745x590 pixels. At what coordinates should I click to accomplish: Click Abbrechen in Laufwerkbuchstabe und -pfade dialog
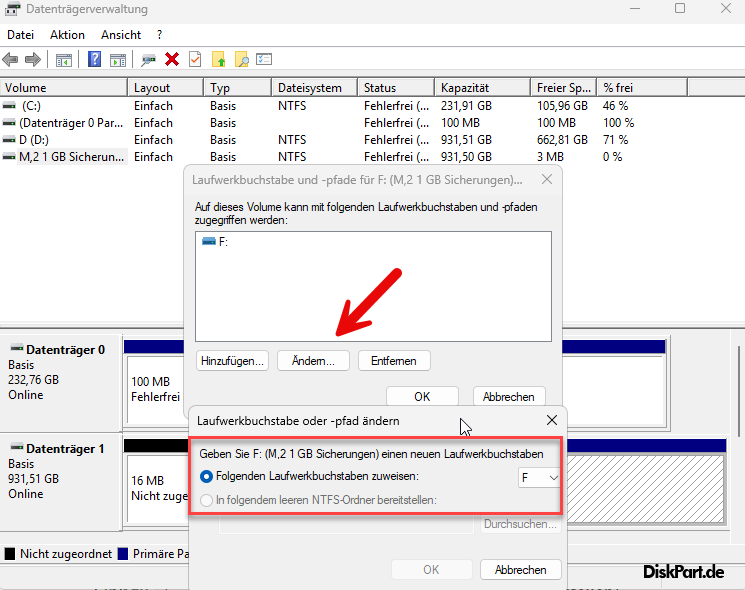tap(509, 397)
